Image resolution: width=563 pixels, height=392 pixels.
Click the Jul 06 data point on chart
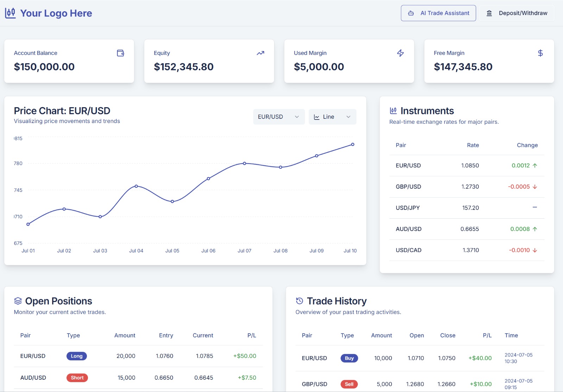point(208,179)
